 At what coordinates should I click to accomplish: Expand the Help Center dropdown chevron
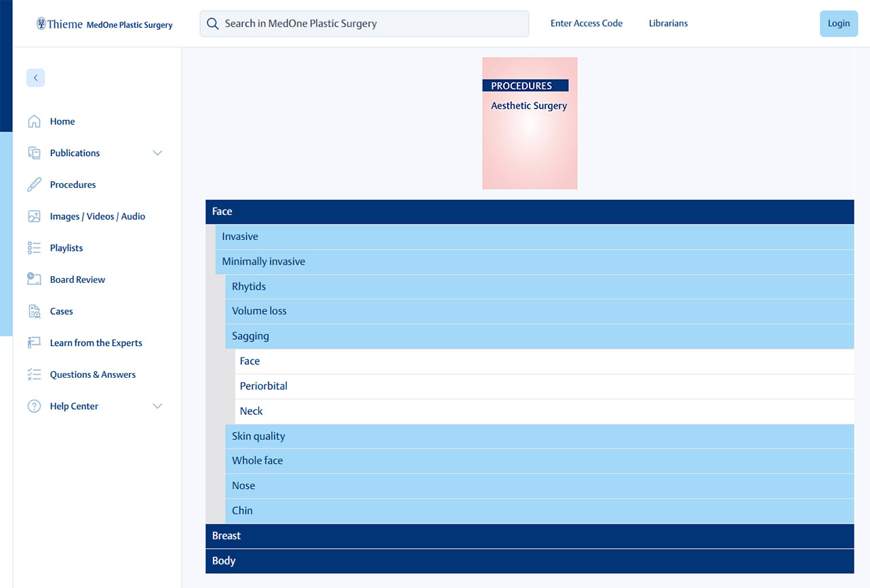click(x=157, y=406)
